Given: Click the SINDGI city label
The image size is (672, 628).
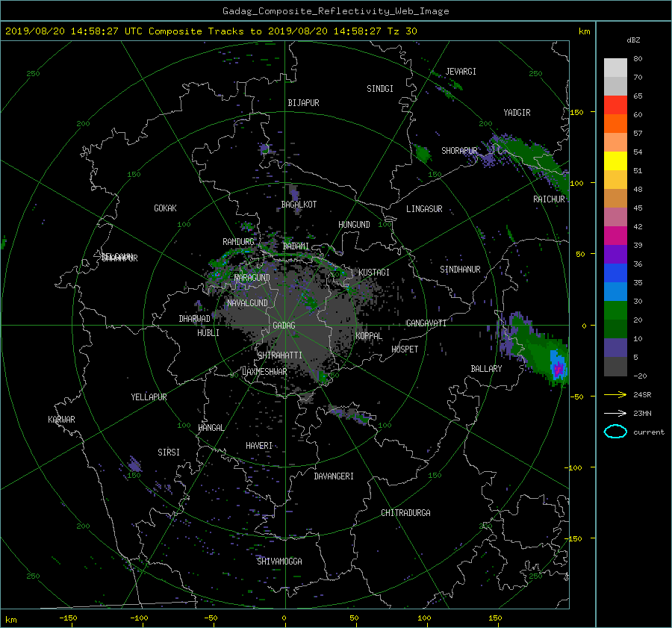Looking at the screenshot, I should 380,89.
